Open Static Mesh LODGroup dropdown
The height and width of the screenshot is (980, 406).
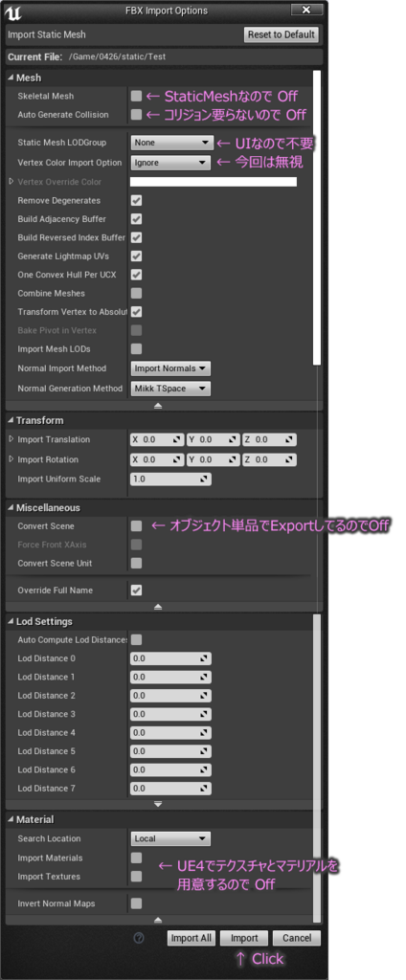[172, 143]
